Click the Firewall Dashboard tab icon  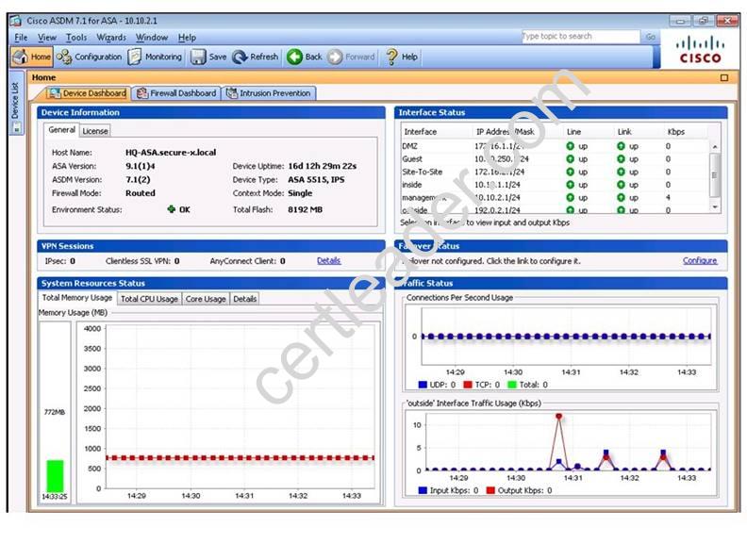point(142,93)
